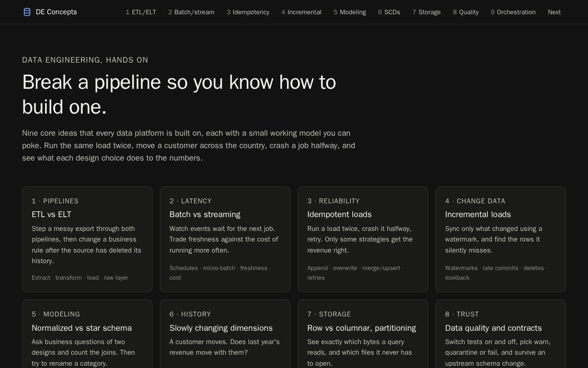The height and width of the screenshot is (368, 588).
Task: Click 'A customer moves' description
Action: click(225, 347)
